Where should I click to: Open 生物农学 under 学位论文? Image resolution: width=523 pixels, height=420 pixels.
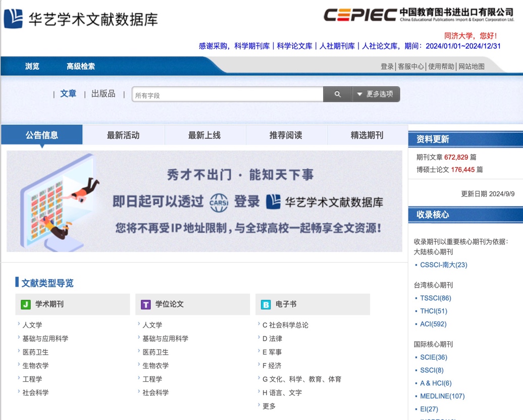tap(156, 365)
